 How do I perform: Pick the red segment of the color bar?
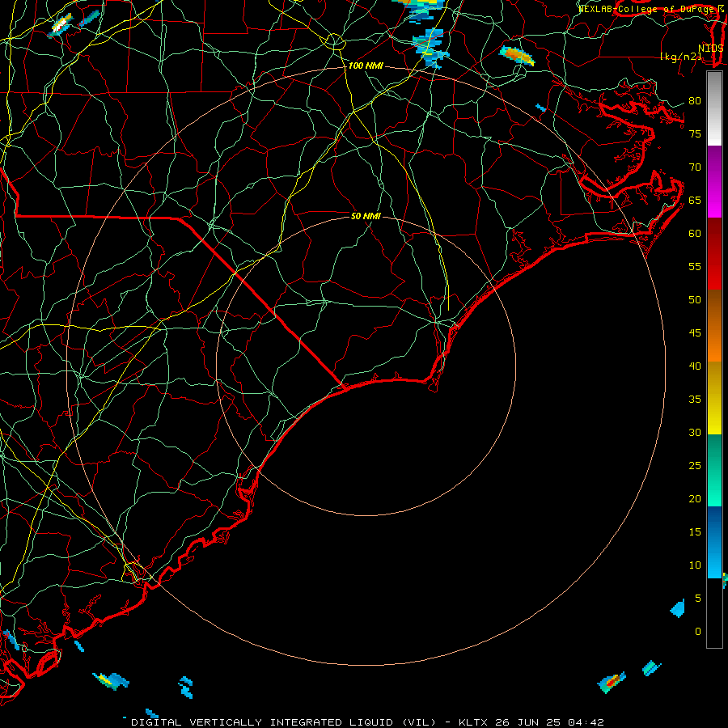click(x=714, y=254)
